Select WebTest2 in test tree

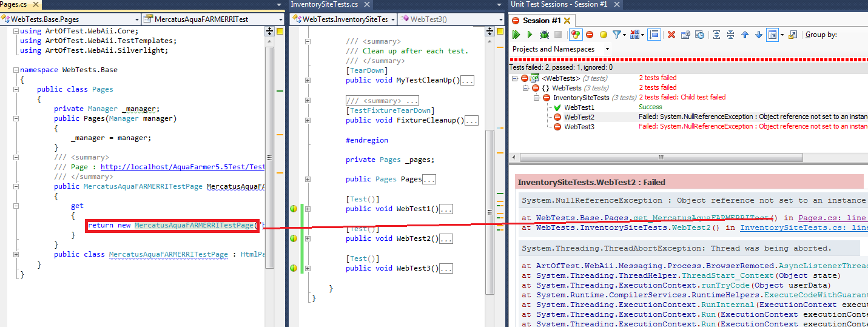click(579, 117)
